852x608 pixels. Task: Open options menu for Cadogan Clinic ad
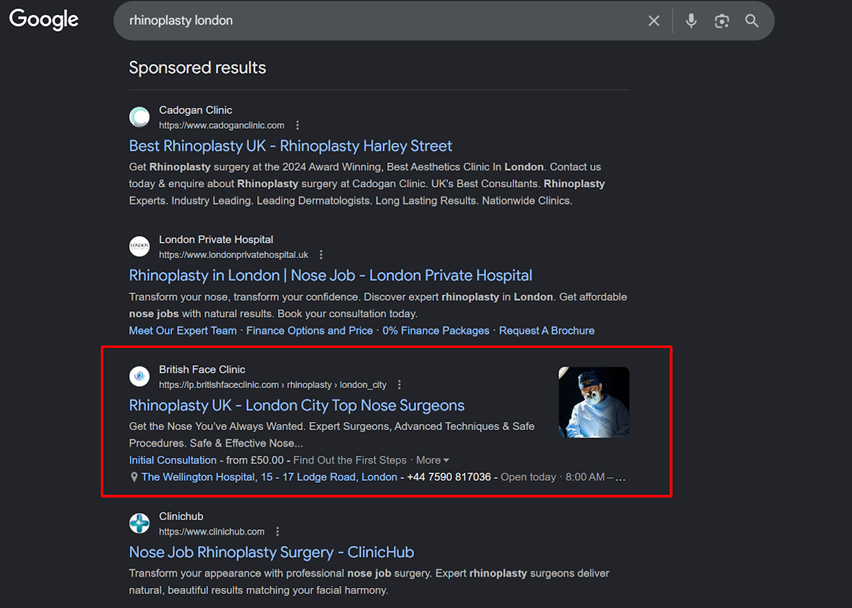pyautogui.click(x=297, y=126)
